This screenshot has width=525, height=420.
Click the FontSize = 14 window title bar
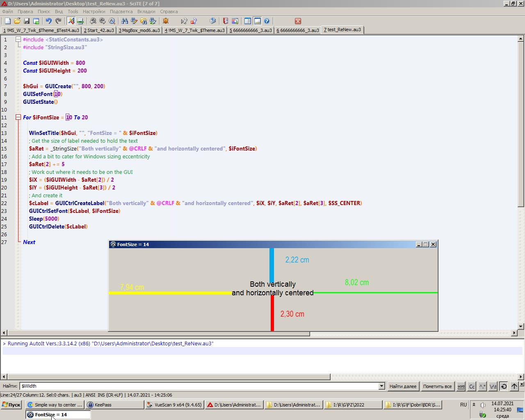(262, 244)
